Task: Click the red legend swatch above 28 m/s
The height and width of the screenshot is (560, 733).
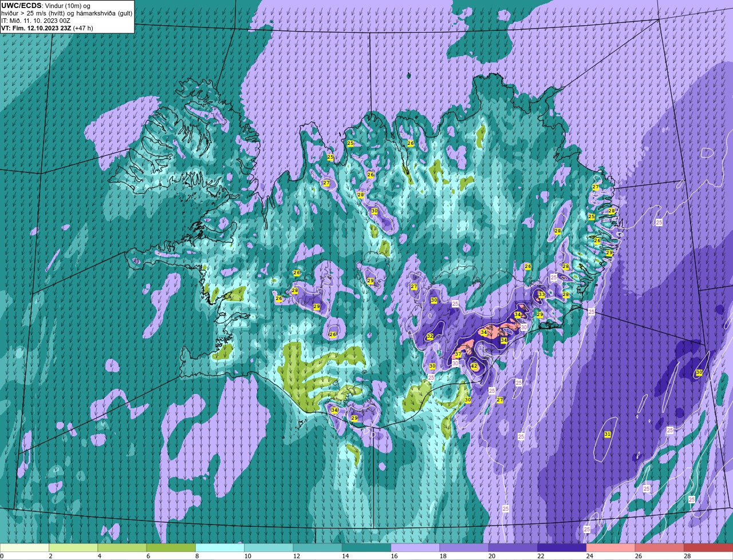Action: [x=708, y=547]
